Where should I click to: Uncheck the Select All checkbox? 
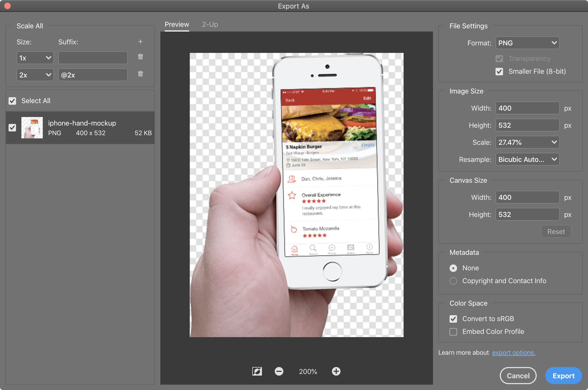pyautogui.click(x=12, y=101)
